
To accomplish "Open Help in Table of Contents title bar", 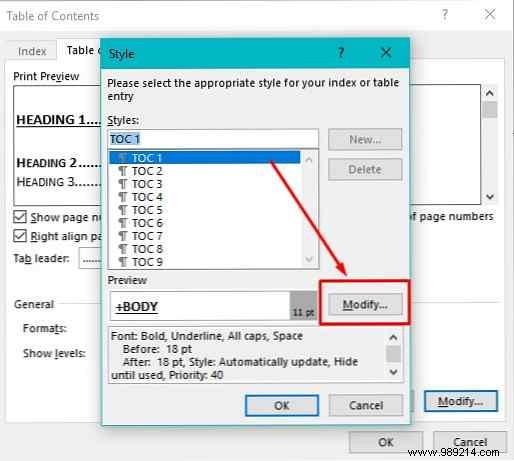I will coord(444,15).
